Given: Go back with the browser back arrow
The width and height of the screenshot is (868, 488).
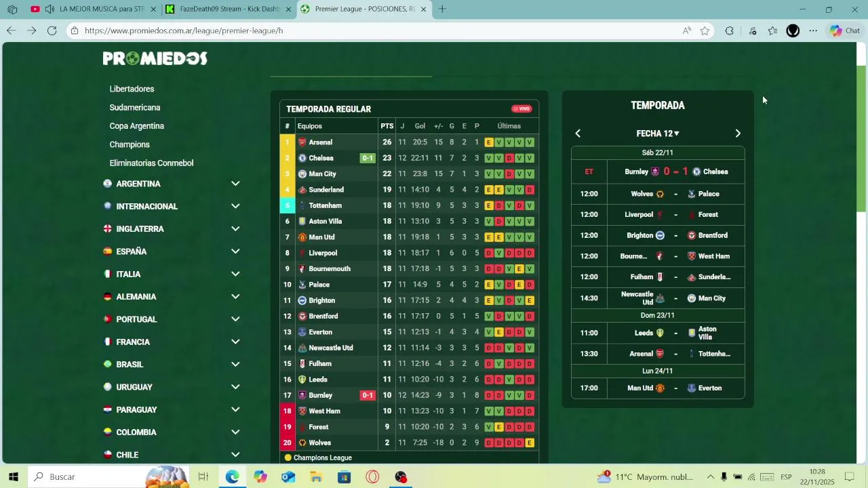Looking at the screenshot, I should 11,30.
